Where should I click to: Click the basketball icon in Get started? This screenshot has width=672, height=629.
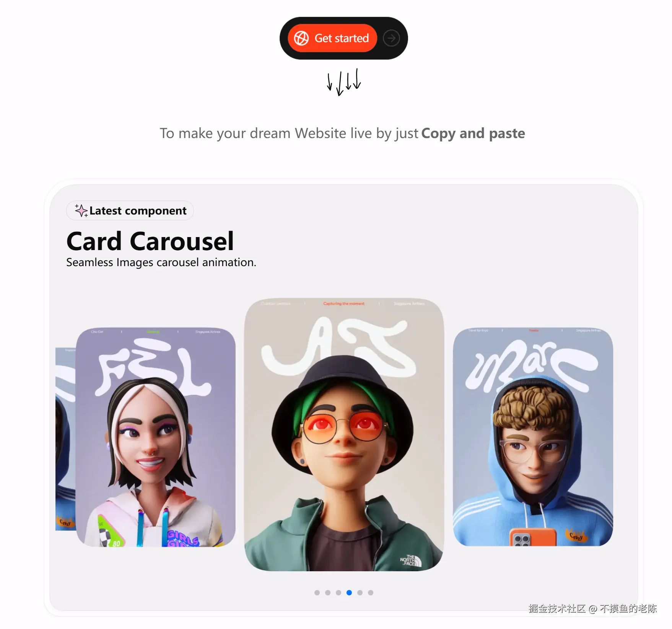coord(301,38)
